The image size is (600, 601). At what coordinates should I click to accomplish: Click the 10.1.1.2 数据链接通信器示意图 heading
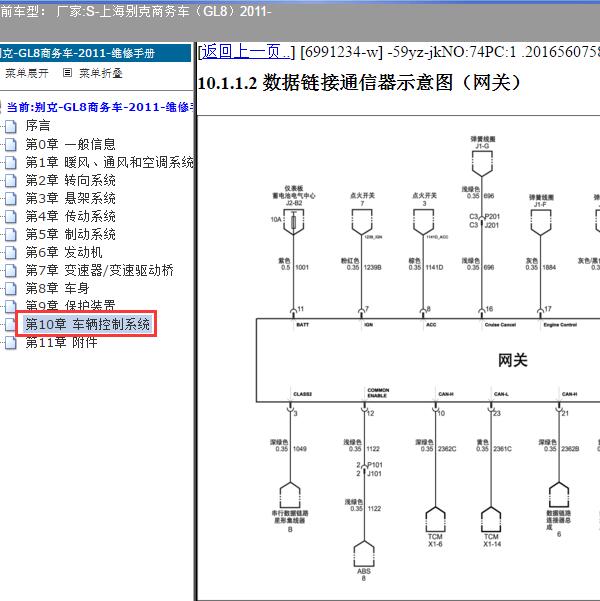pos(358,82)
